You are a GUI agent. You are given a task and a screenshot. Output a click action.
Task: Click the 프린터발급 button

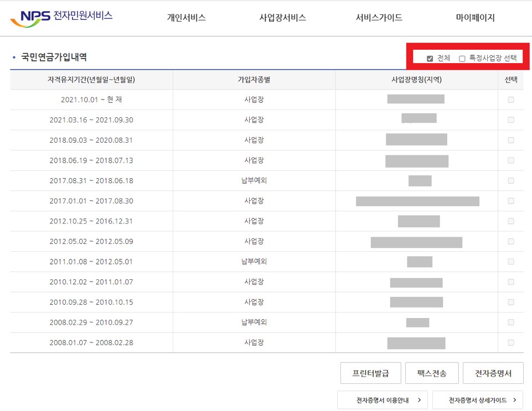[370, 373]
